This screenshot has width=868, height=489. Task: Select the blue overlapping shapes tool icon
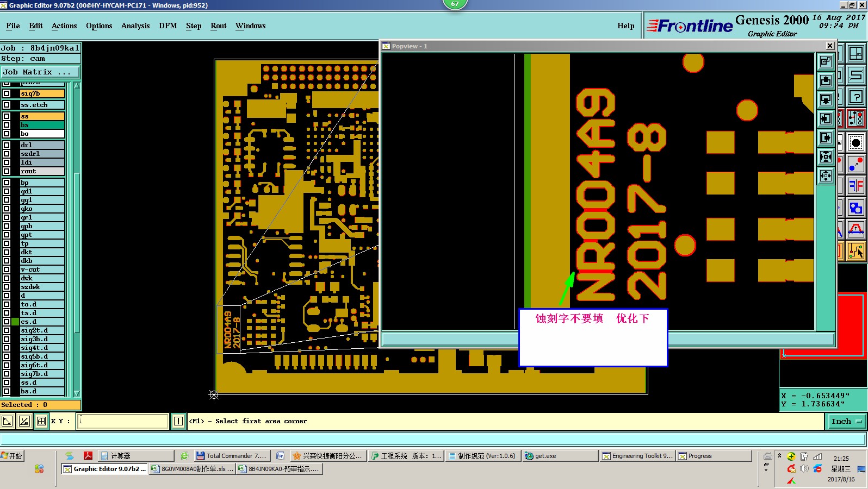click(x=856, y=208)
